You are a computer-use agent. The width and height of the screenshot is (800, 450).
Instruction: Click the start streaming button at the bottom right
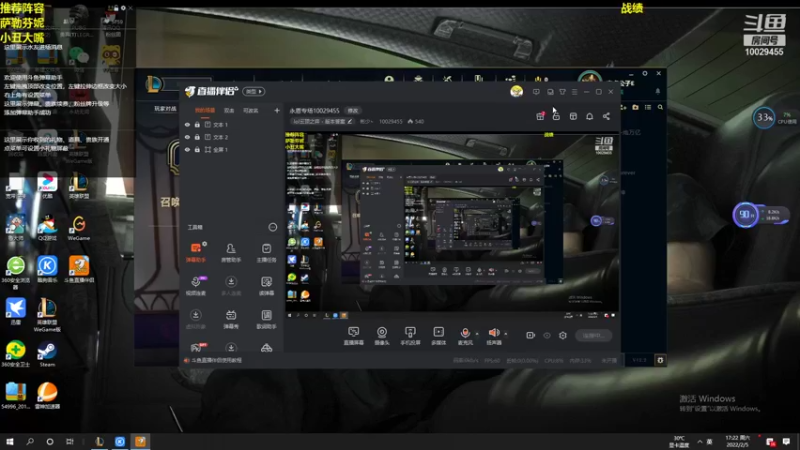[x=593, y=335]
